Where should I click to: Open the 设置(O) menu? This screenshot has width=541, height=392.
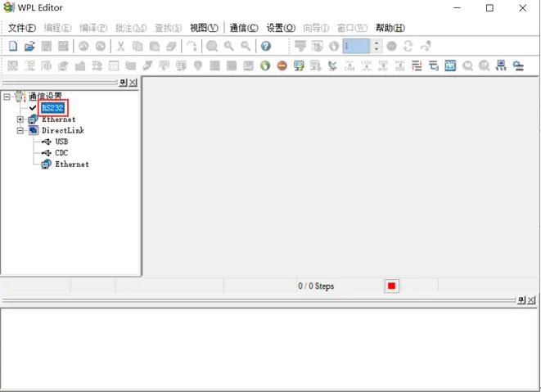281,28
